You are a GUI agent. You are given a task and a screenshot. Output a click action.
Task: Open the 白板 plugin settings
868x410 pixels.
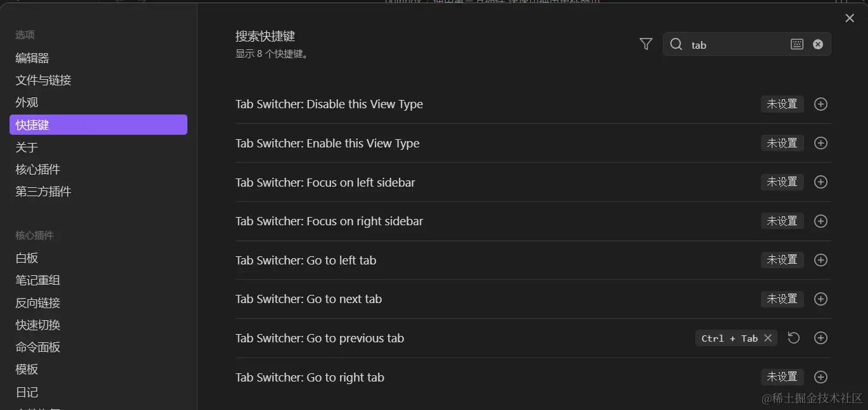26,258
